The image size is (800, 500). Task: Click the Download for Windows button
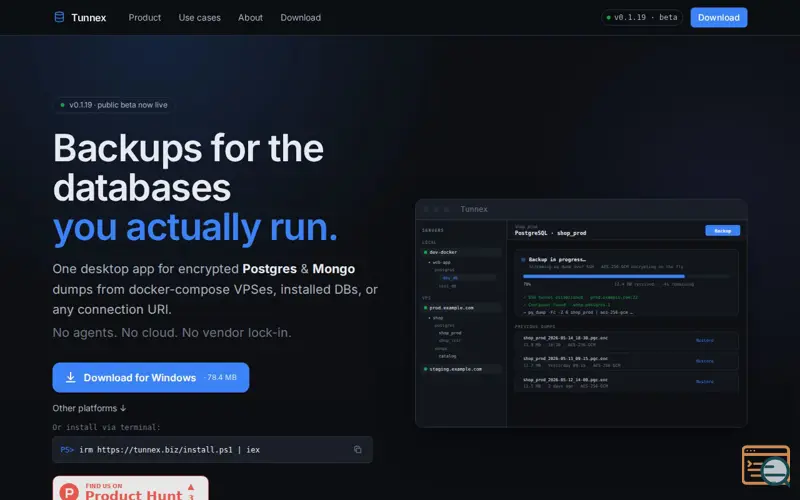151,378
